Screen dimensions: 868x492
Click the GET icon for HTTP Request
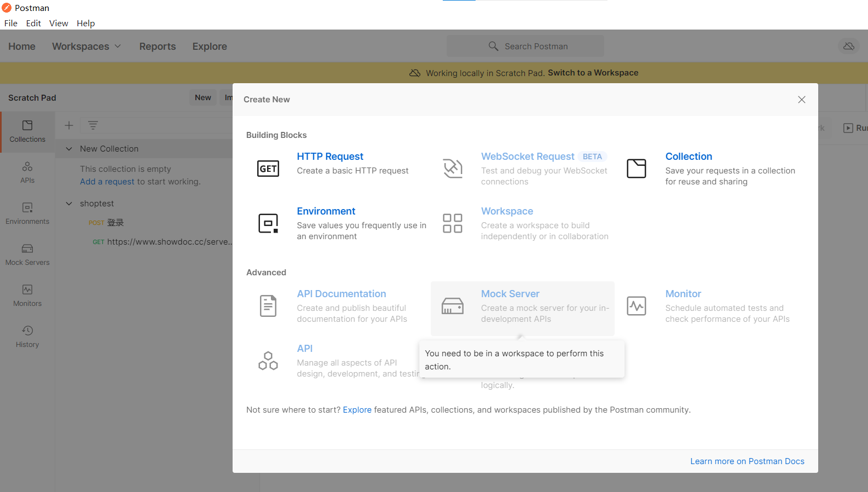click(x=268, y=169)
